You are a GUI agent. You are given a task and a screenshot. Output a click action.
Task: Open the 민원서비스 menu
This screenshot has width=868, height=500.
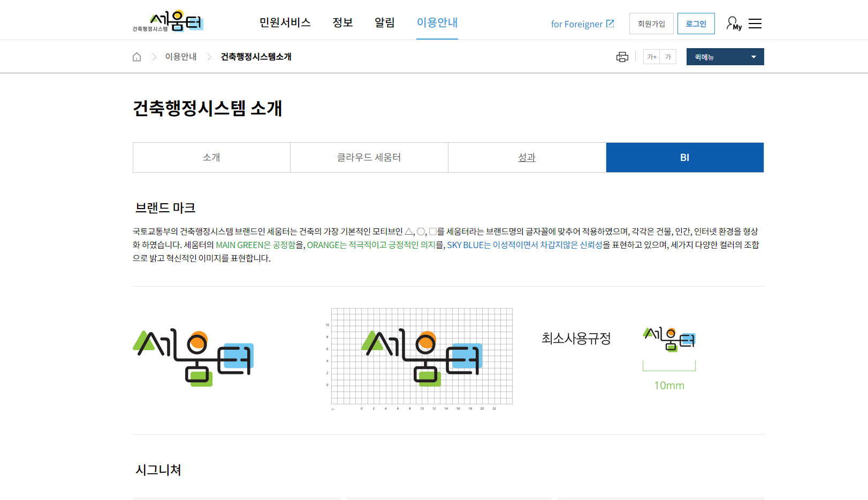[285, 23]
